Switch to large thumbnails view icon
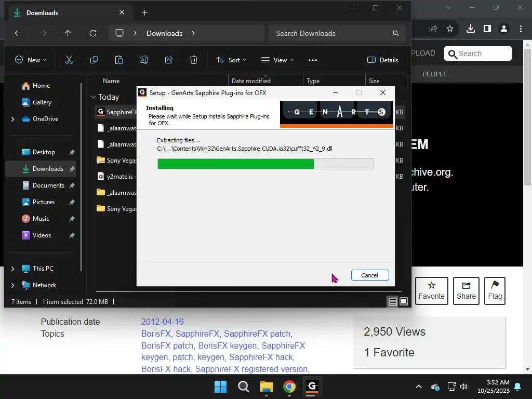Viewport: 532px width, 399px height. [404, 301]
